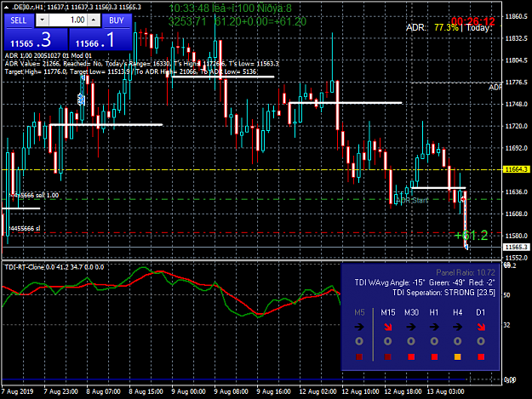The width and height of the screenshot is (532, 399).
Task: Click the '12 Aug 02:00' time label
Action: click(x=317, y=391)
